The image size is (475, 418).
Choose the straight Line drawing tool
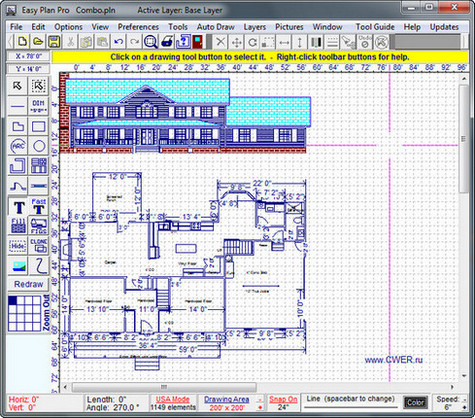(x=17, y=106)
